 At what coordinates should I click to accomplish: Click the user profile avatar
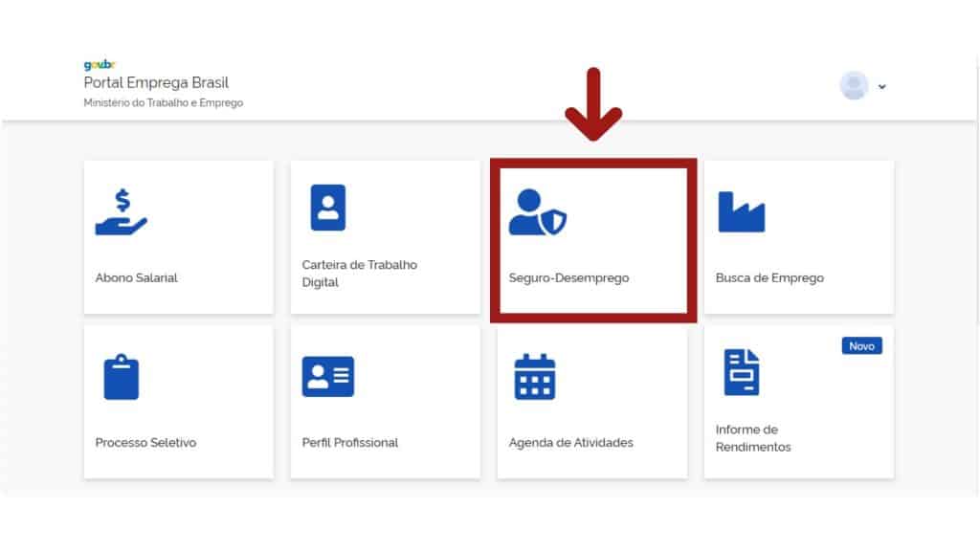click(854, 86)
